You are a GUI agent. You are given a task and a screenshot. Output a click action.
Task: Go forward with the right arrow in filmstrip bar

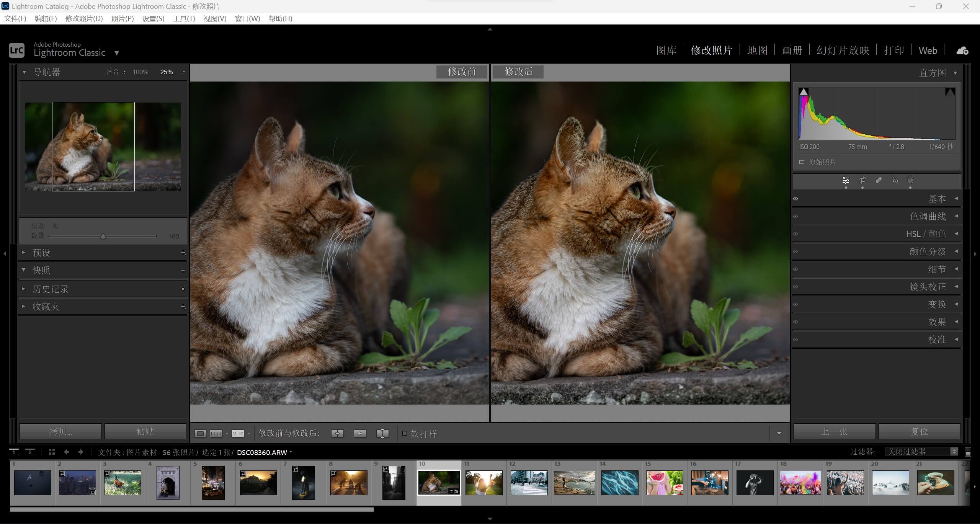pyautogui.click(x=81, y=452)
